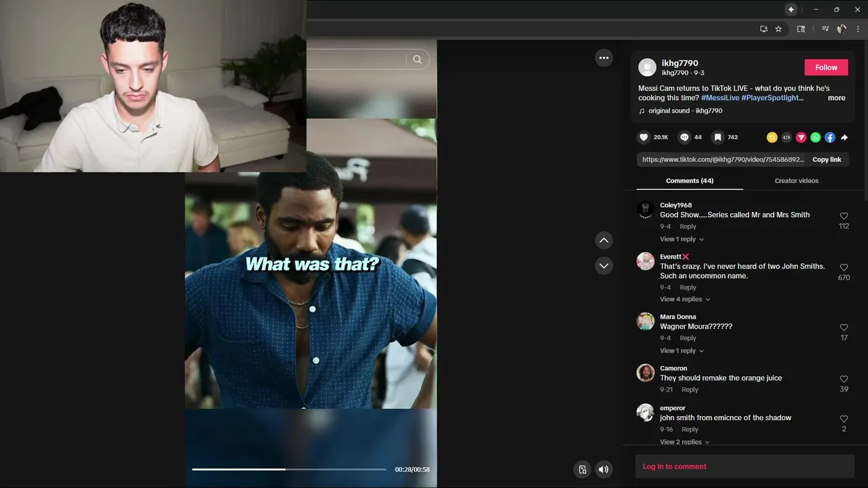Follow the ikhg7790 account
The width and height of the screenshot is (868, 488).
click(826, 67)
